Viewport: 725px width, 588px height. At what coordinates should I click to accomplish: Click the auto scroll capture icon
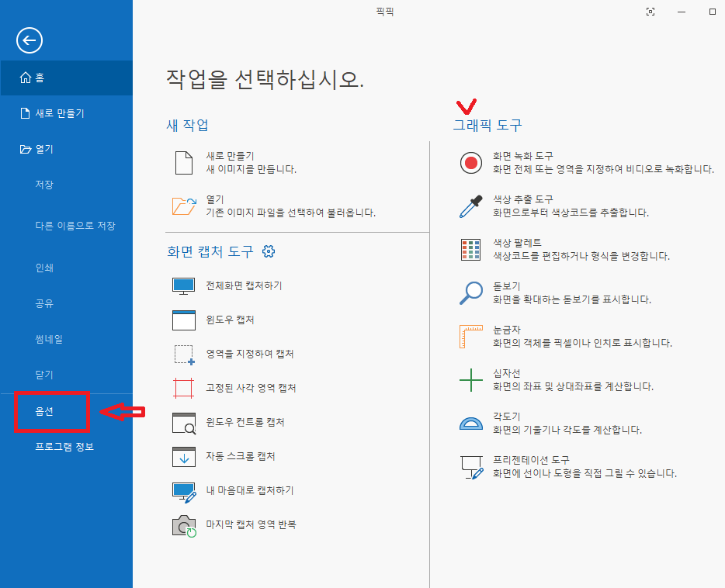(x=183, y=457)
